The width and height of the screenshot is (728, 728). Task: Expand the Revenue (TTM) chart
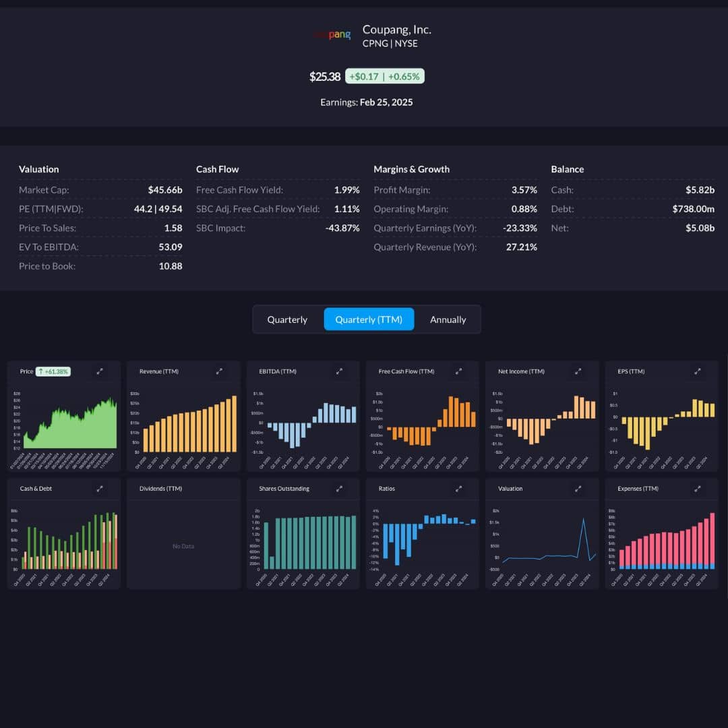(x=219, y=371)
